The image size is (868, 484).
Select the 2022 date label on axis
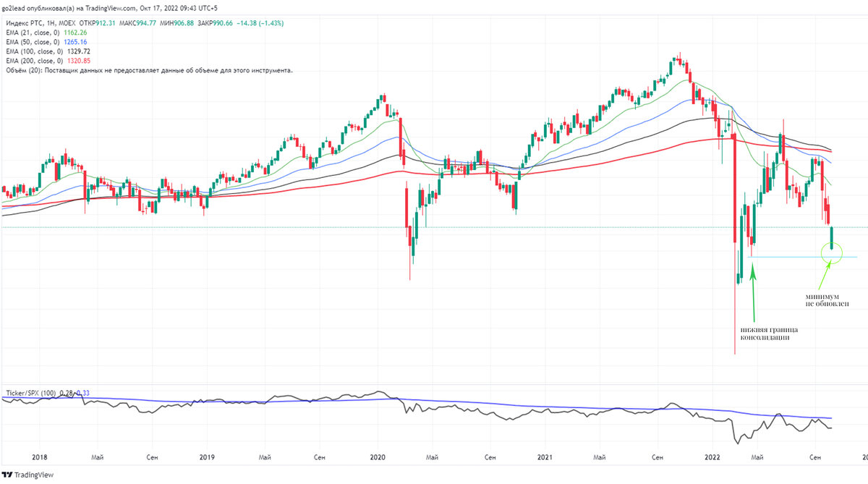(713, 457)
